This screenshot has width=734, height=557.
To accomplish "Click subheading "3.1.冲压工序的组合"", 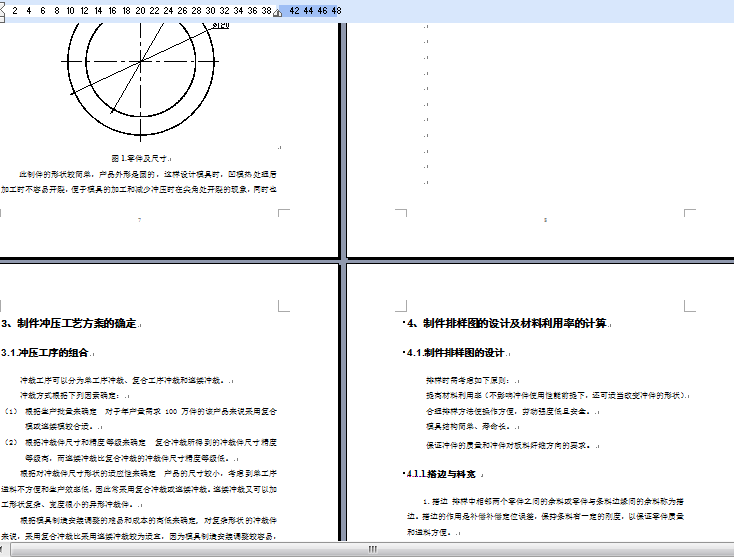I will click(45, 353).
